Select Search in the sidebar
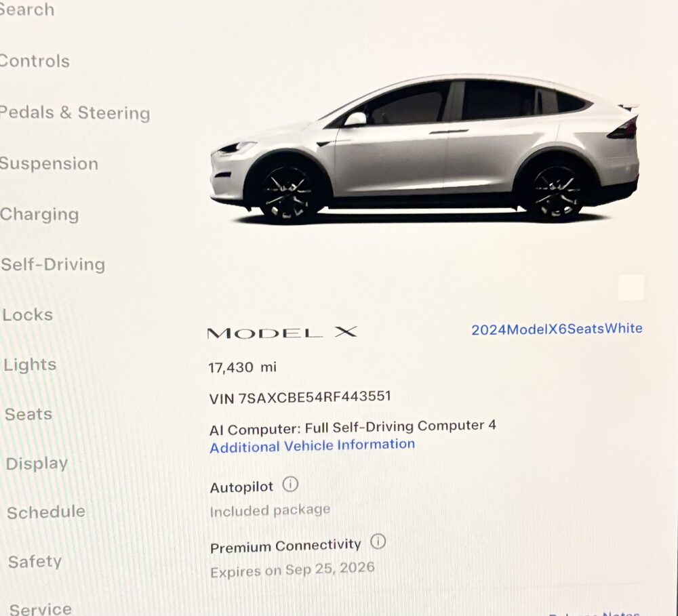 tap(27, 9)
